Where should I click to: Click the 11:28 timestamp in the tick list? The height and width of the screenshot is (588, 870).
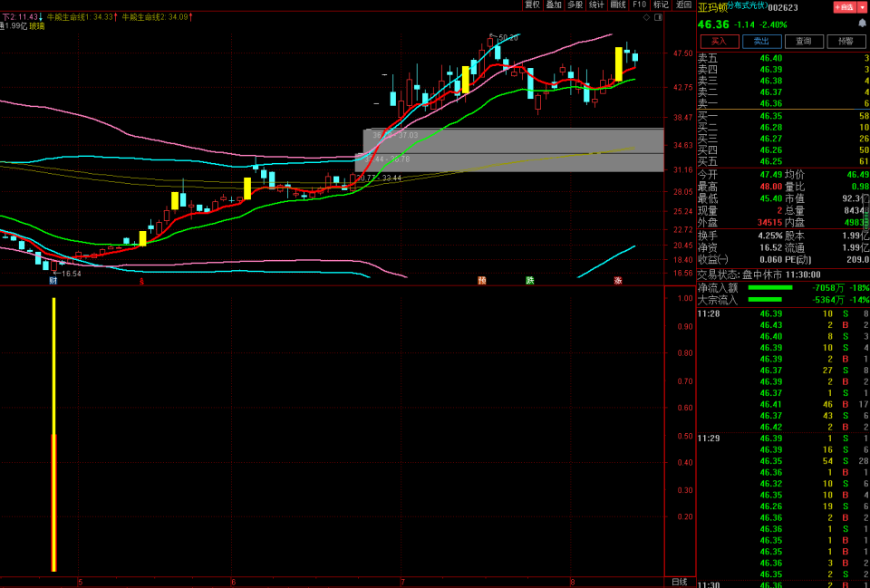(x=707, y=314)
